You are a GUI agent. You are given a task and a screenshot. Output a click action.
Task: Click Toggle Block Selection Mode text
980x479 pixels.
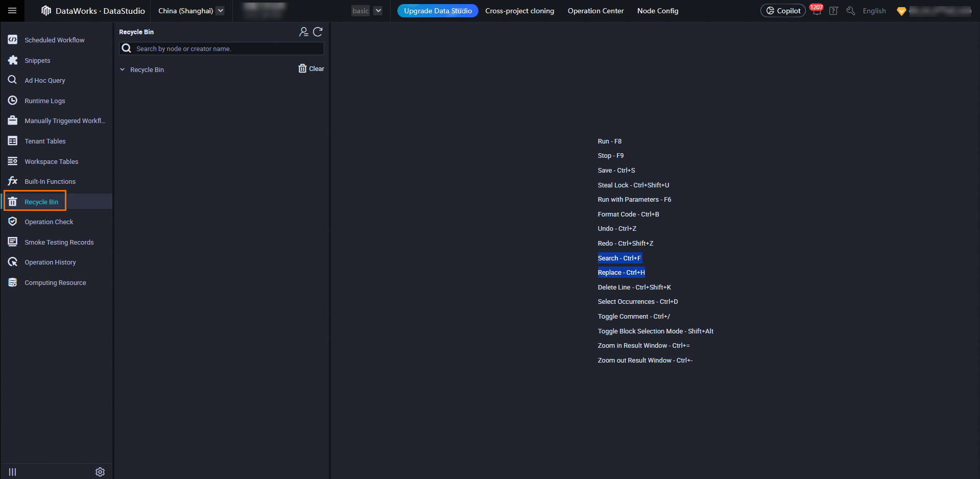click(x=656, y=331)
